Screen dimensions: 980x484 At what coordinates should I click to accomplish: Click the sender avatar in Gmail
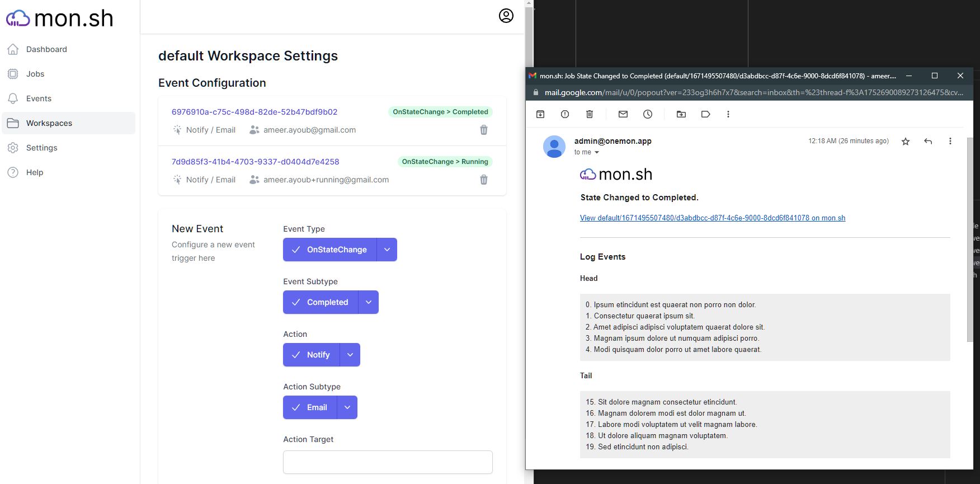tap(554, 147)
